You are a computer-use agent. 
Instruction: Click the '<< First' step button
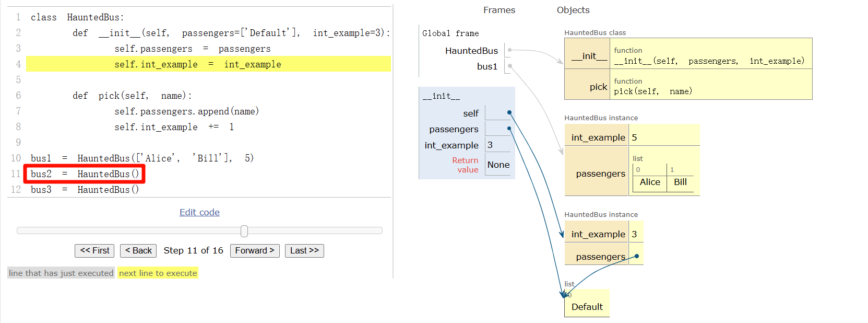pyautogui.click(x=94, y=251)
